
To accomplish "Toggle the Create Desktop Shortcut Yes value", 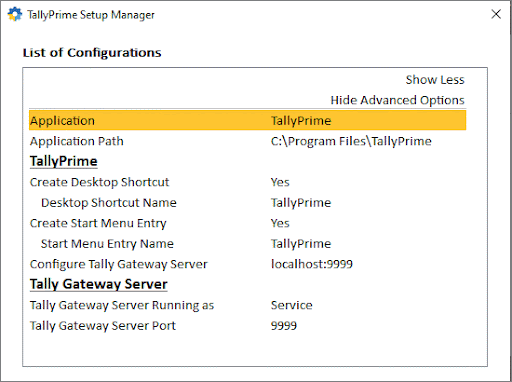I will pos(280,182).
